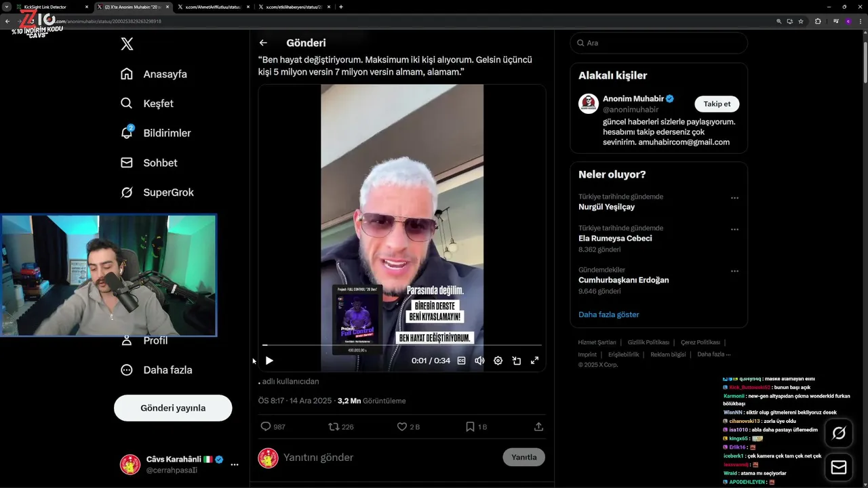This screenshot has height=488, width=868.
Task: Enter fullscreen video mode
Action: (x=534, y=361)
